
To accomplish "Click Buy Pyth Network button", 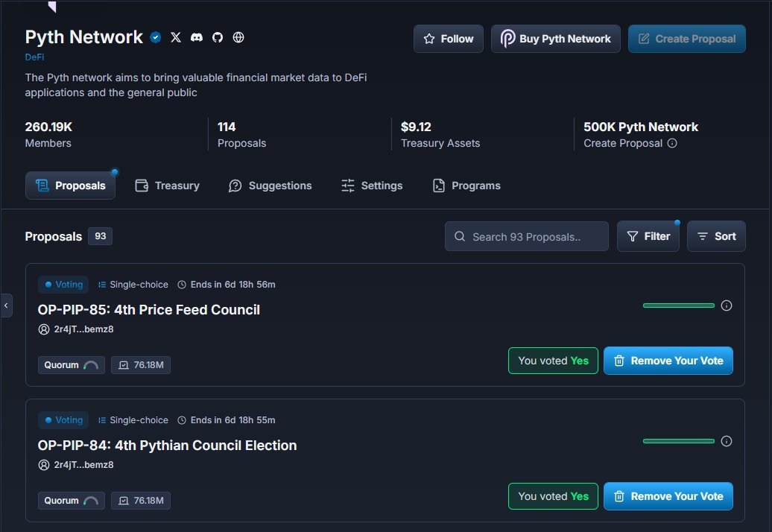I will 555,39.
